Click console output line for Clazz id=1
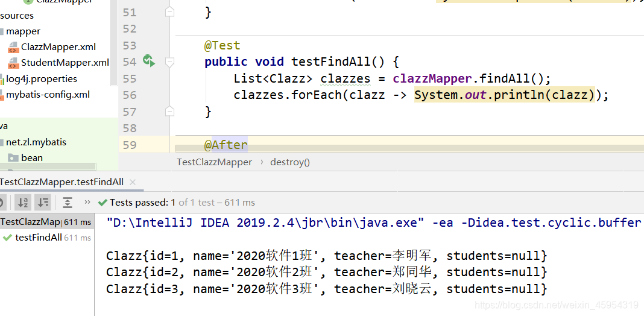This screenshot has height=316, width=644. [x=326, y=256]
